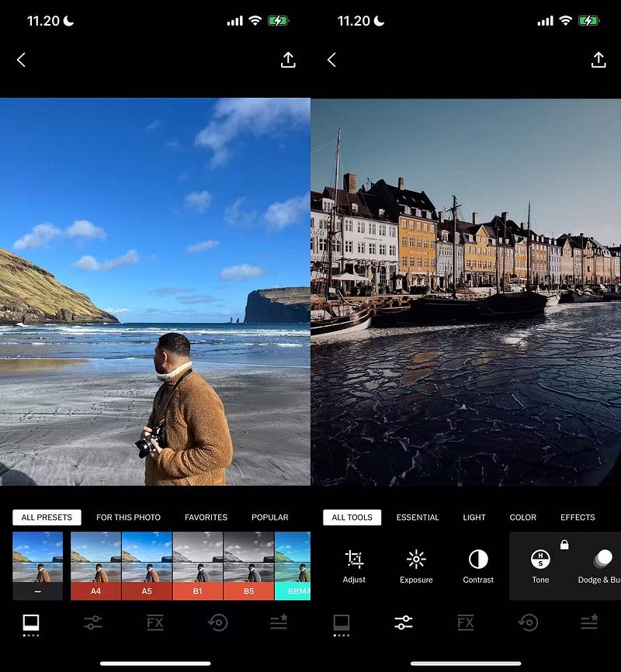Screen dimensions: 621x672
Task: Apply the A4 preset thumbnail
Action: click(95, 565)
